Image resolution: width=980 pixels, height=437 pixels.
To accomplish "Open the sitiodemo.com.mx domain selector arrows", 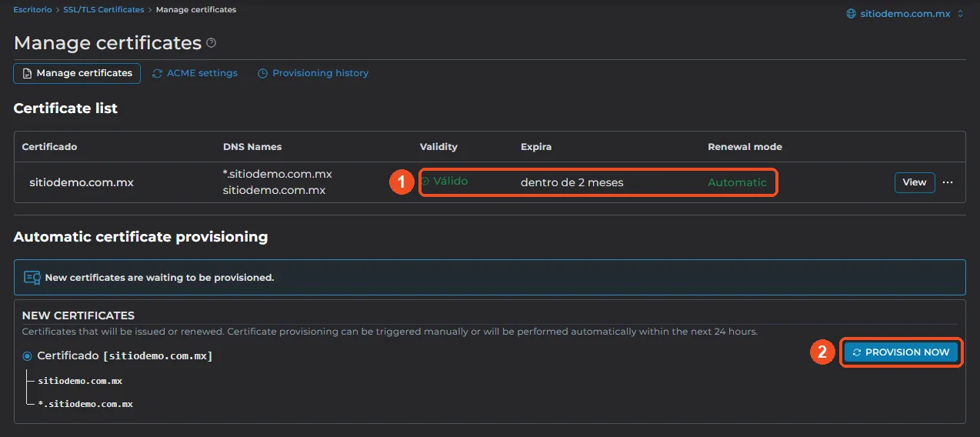I will point(960,14).
